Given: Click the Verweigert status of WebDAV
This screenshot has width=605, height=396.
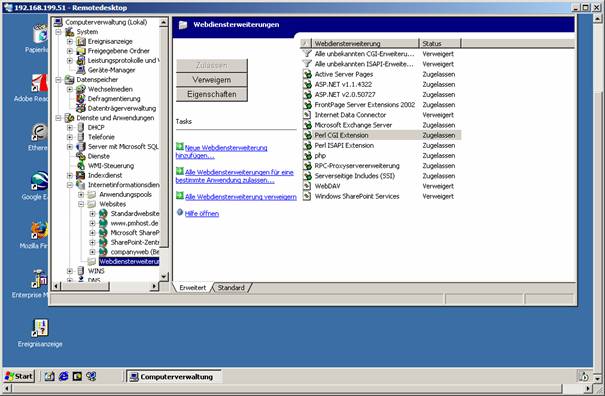Looking at the screenshot, I should tap(438, 186).
